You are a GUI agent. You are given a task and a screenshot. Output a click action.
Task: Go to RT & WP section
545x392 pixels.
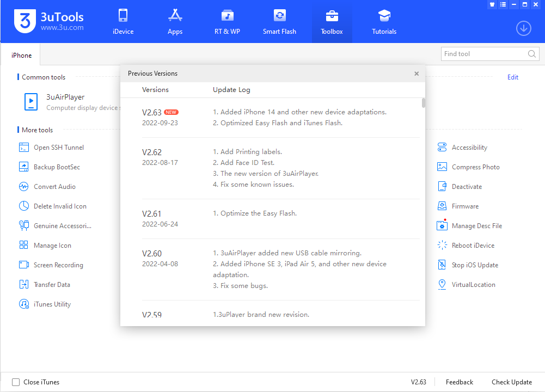[227, 22]
